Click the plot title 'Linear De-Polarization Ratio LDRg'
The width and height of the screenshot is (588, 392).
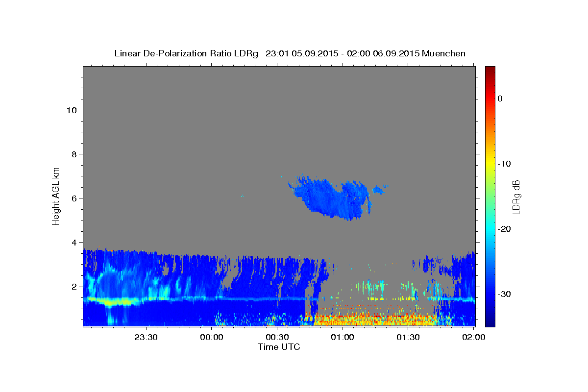coord(186,53)
